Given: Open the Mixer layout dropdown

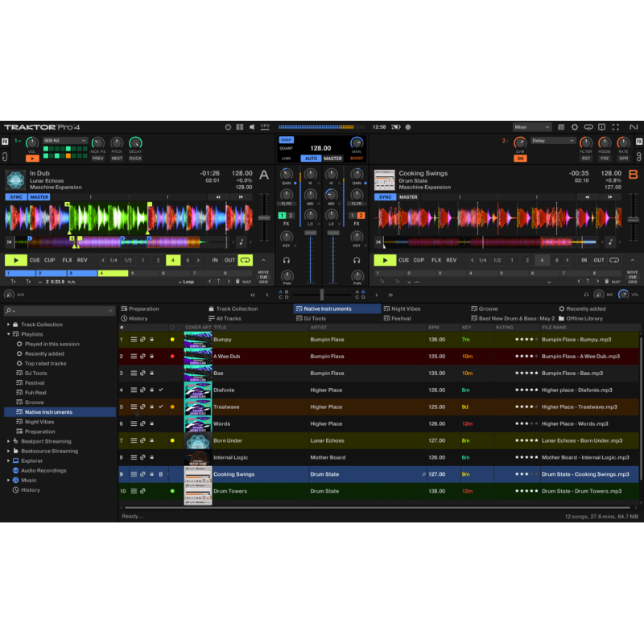Looking at the screenshot, I should [531, 127].
